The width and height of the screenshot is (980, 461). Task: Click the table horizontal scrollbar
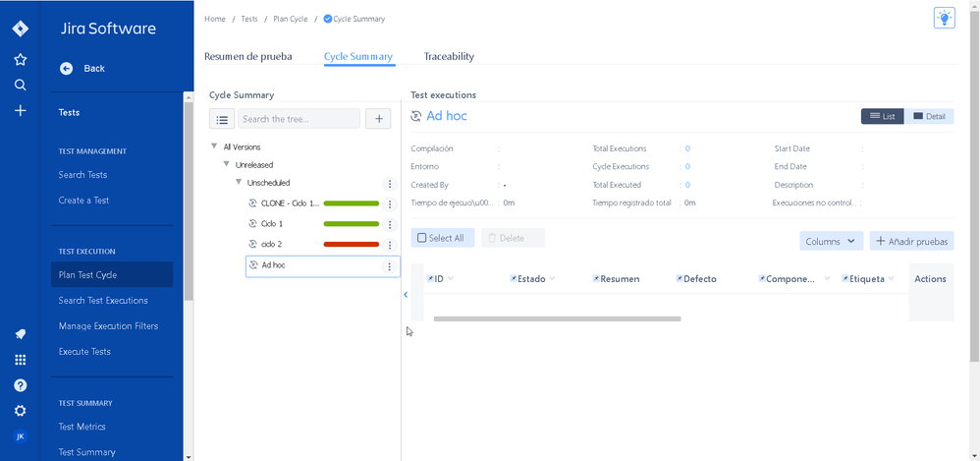[x=557, y=319]
